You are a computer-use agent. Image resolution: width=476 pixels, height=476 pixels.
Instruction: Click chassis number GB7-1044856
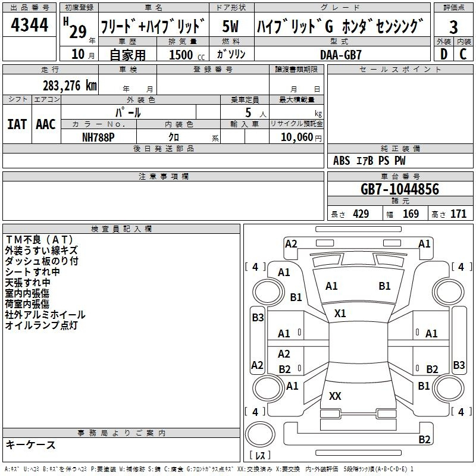(x=400, y=189)
